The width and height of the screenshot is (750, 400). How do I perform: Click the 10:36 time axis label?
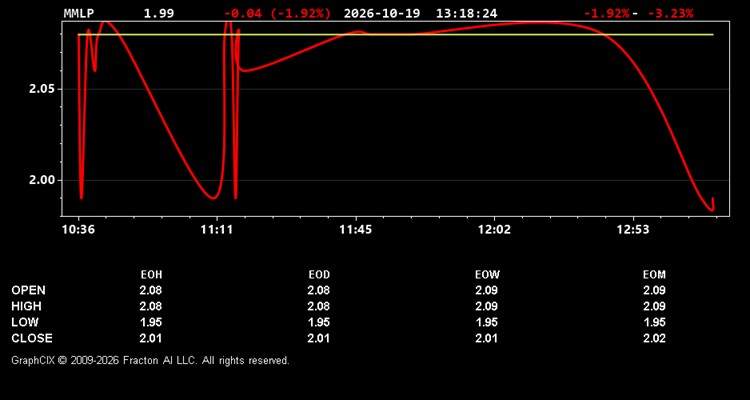click(x=78, y=230)
